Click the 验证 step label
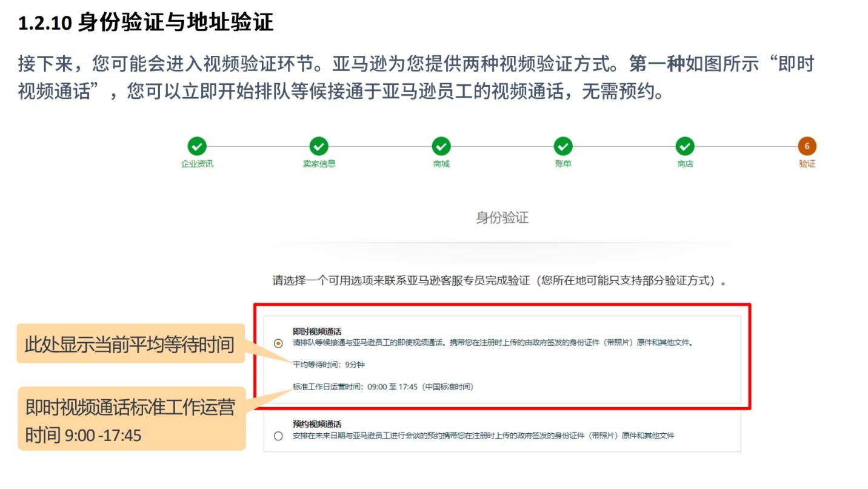This screenshot has height=489, width=868. click(807, 164)
